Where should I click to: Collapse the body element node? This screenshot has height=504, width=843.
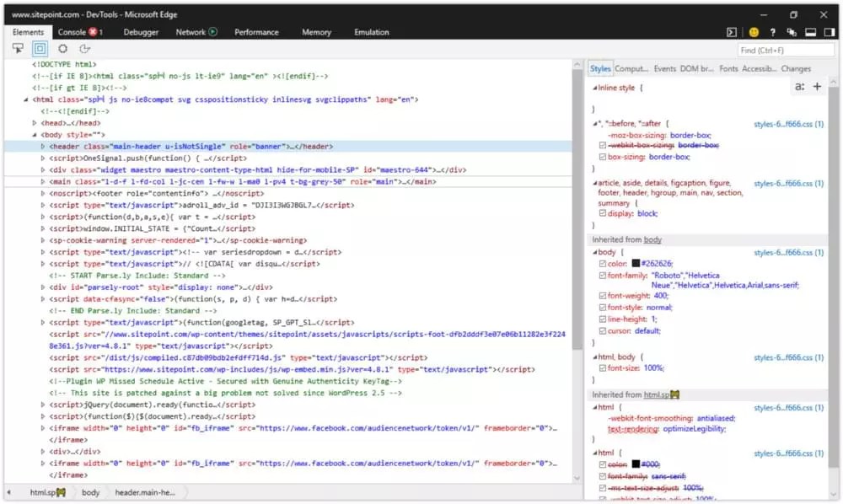[x=35, y=134]
